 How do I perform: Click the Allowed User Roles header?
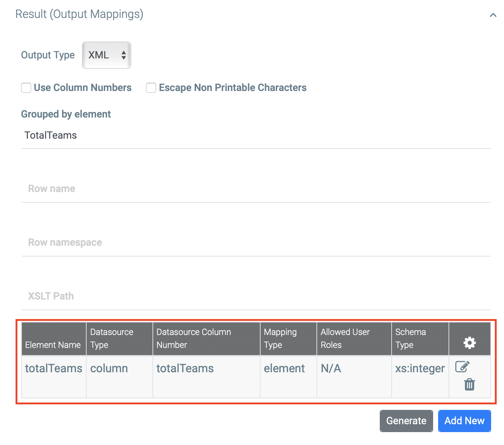[x=354, y=339]
